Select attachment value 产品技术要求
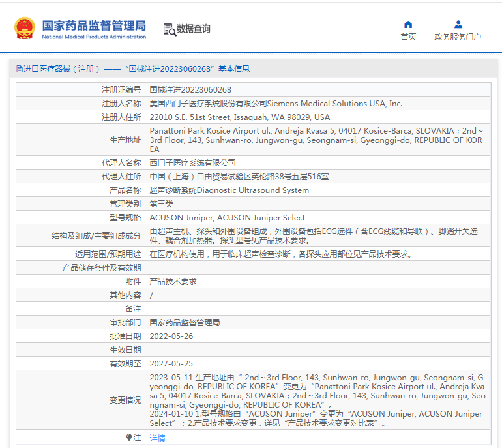The image size is (502, 448). [x=317, y=282]
